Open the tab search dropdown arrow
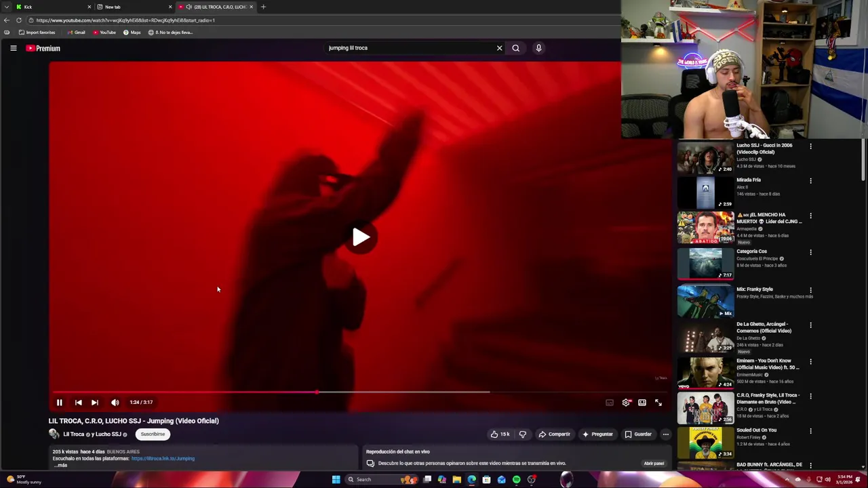Viewport: 868px width, 488px height. pyautogui.click(x=7, y=7)
